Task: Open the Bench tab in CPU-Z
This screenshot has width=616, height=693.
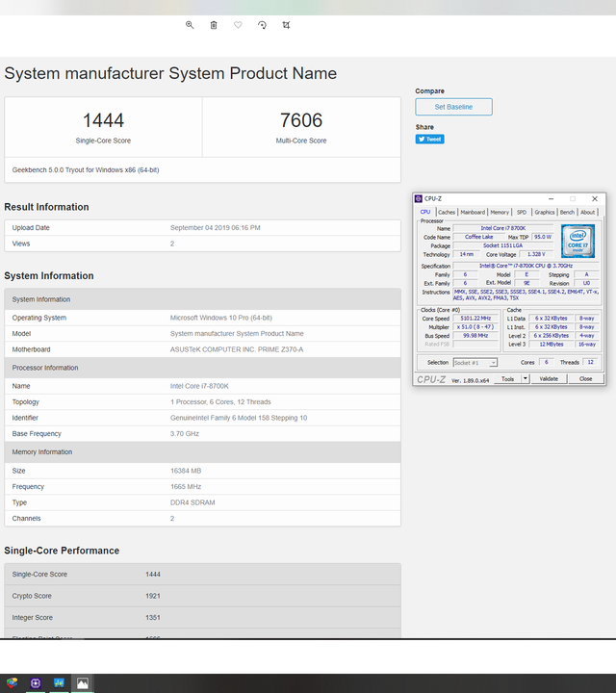Action: point(567,212)
